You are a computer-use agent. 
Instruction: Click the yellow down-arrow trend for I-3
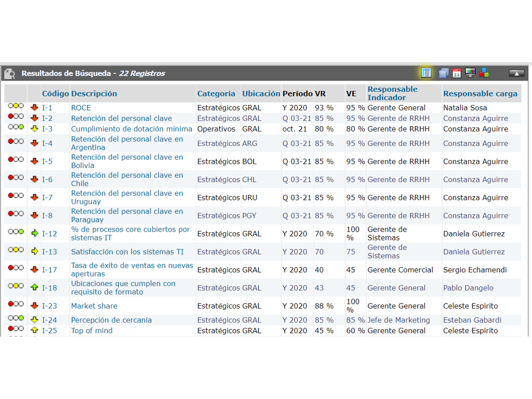coord(34,129)
